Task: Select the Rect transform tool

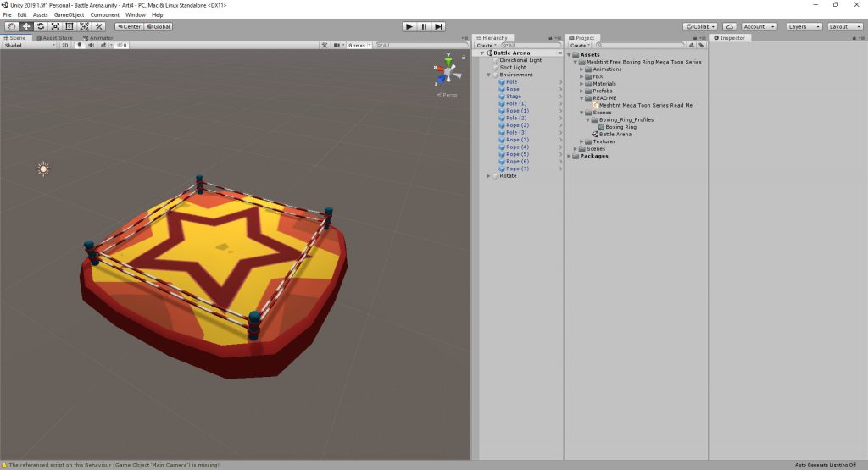Action: 70,26
